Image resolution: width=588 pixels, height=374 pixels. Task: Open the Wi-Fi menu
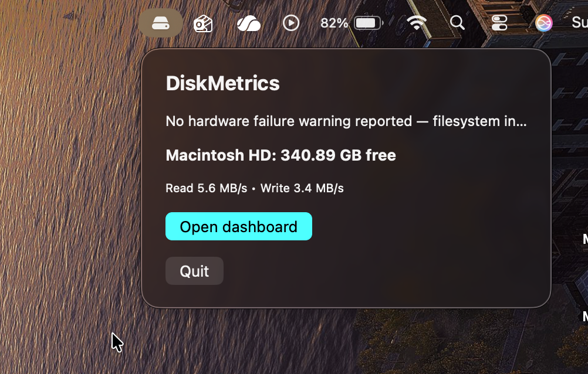pos(417,23)
